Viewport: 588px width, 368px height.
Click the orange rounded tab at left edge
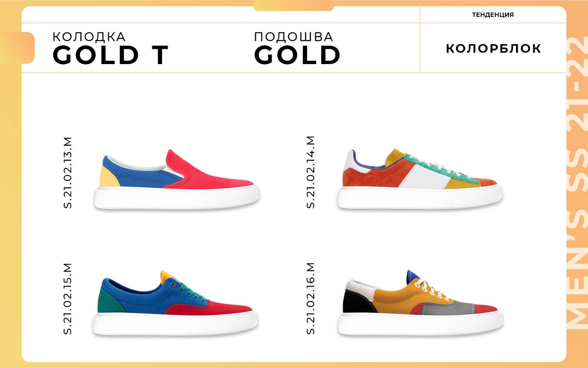(17, 48)
